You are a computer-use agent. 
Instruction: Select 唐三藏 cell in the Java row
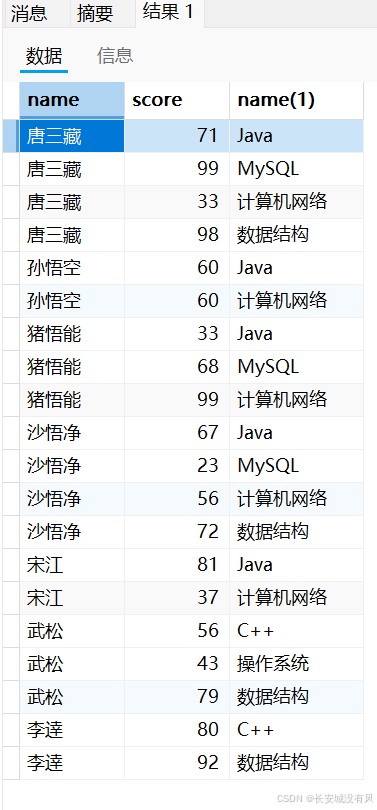(x=72, y=136)
